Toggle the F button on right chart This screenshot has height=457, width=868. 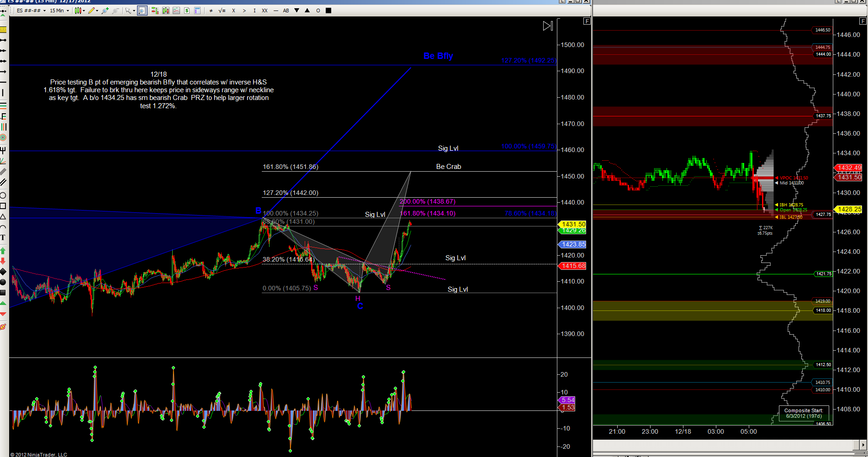click(863, 21)
